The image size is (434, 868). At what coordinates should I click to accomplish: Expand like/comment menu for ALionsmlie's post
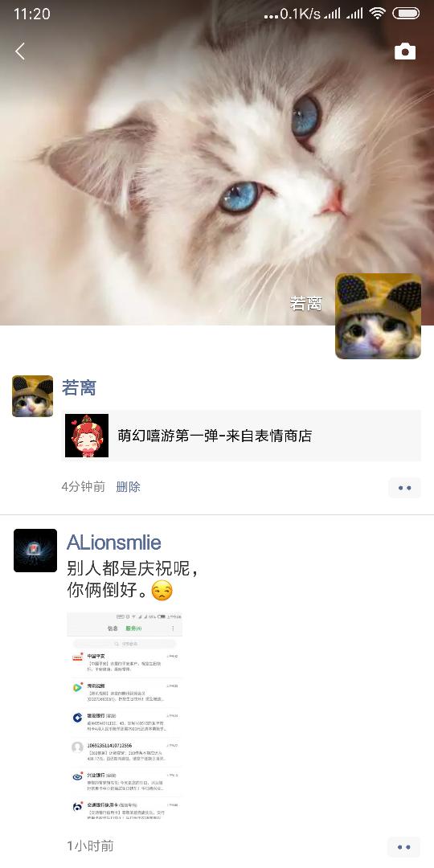pyautogui.click(x=404, y=847)
